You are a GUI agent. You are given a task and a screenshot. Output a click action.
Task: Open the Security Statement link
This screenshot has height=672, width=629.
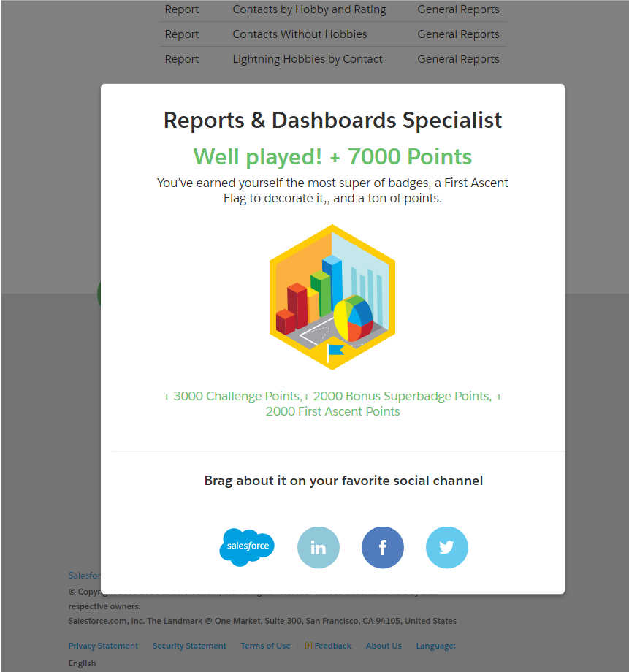tap(189, 646)
